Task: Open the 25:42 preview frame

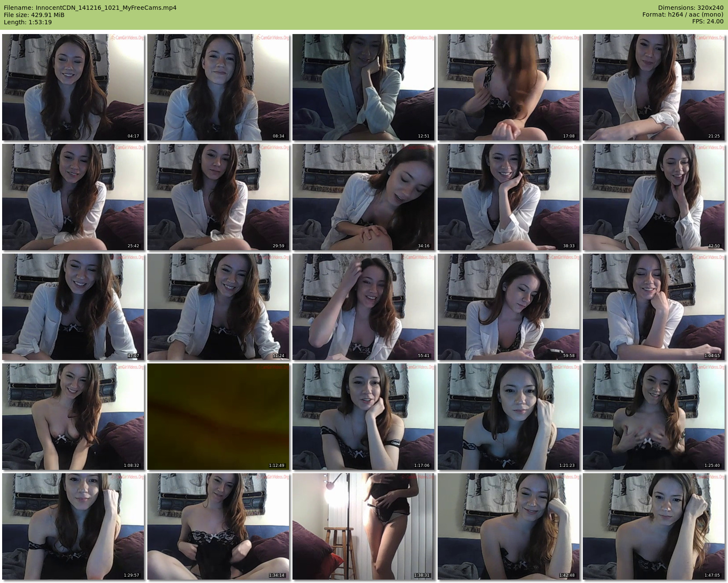Action: [x=73, y=197]
